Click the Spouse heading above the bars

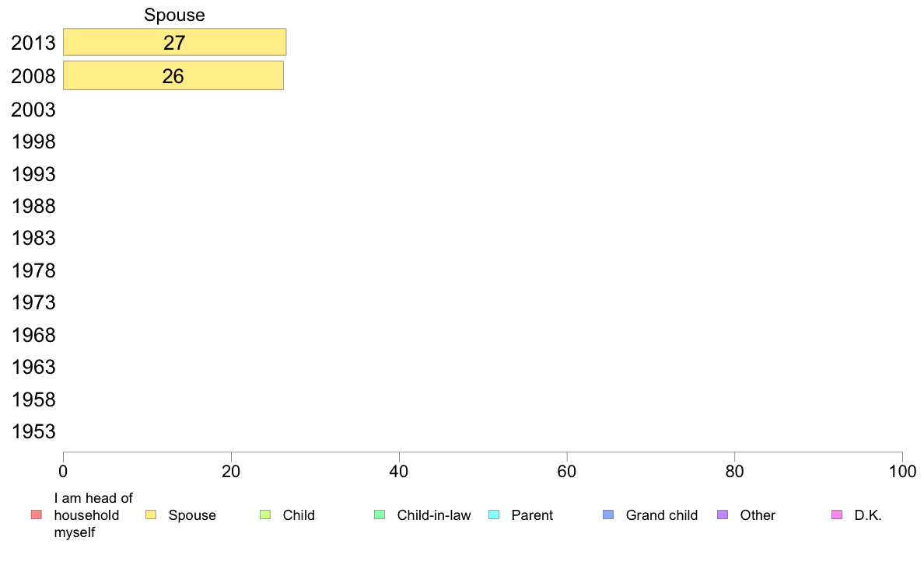(x=174, y=16)
